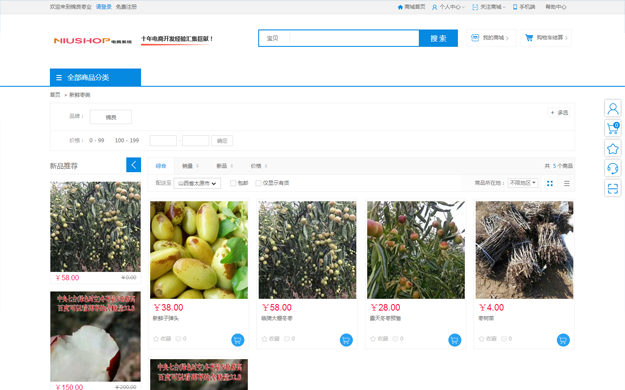Screen dimensions: 625x390
Task: Switch to grid view icon
Action: click(x=550, y=183)
